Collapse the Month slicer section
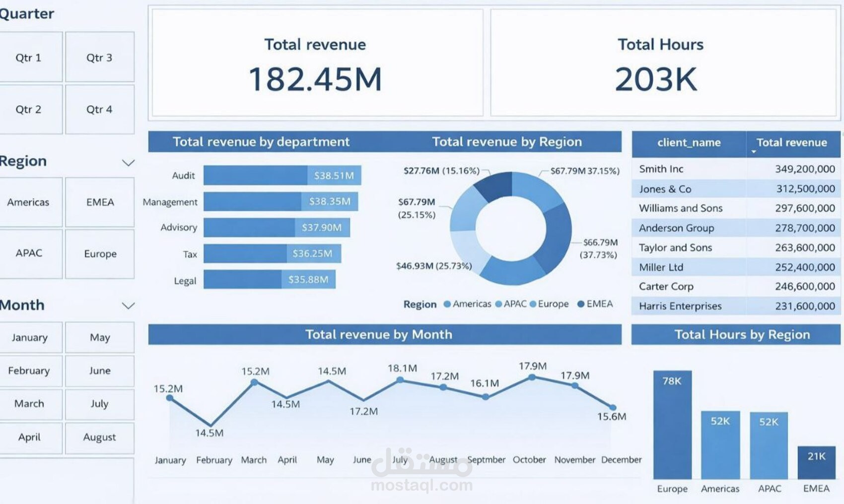Image resolution: width=844 pixels, height=504 pixels. coord(129,305)
